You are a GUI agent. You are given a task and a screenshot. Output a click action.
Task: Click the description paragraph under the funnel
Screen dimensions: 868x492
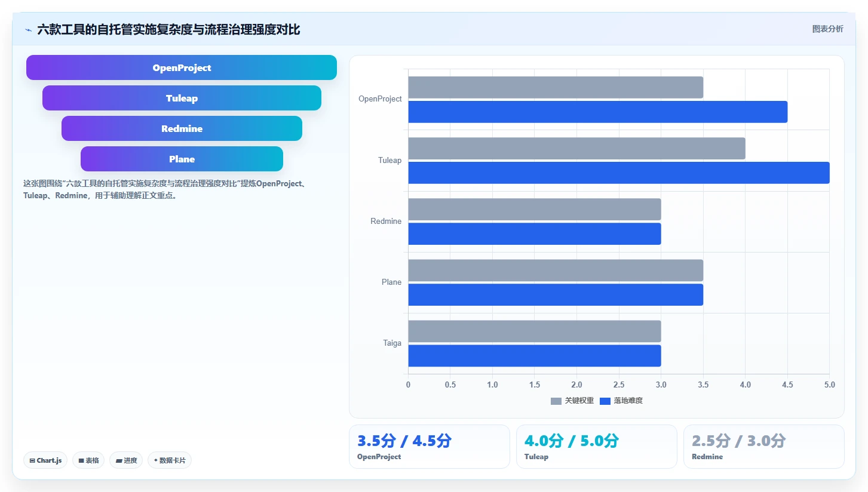(x=165, y=189)
